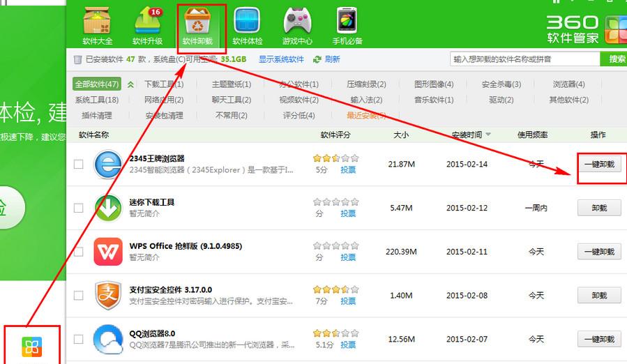The height and width of the screenshot is (364, 627).
Task: Select the 下载工具(1) category
Action: (x=164, y=84)
